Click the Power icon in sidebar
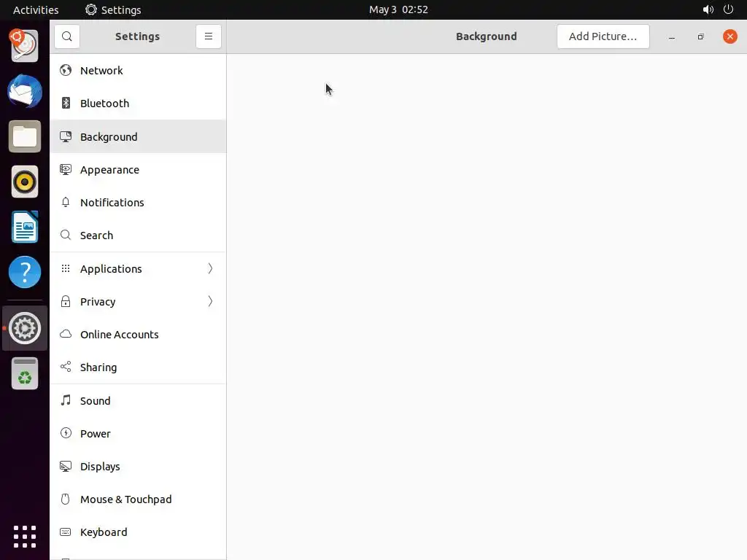747x560 pixels. pyautogui.click(x=66, y=433)
